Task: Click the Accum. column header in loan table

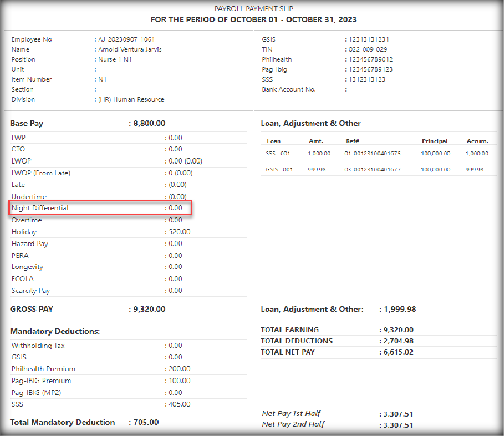Action: click(477, 141)
